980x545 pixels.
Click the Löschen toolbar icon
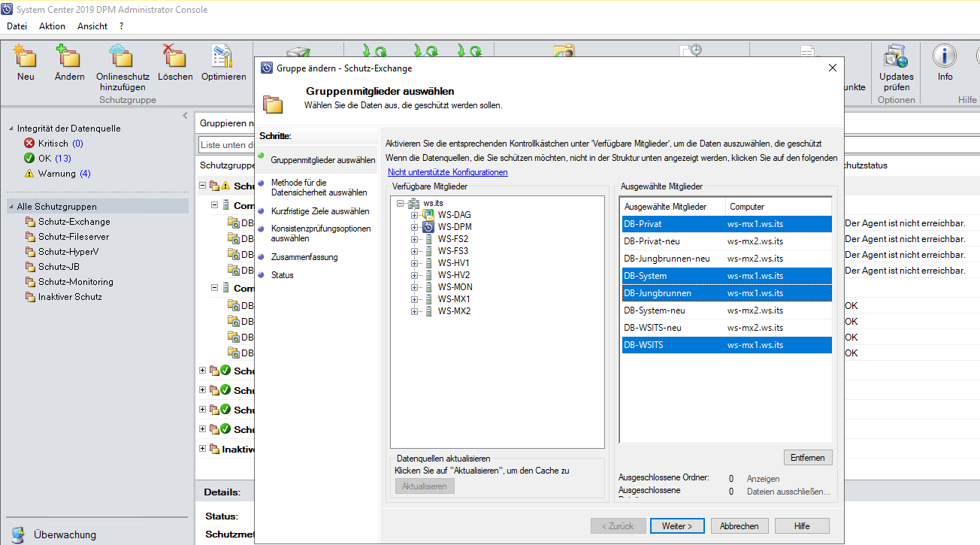(x=175, y=57)
